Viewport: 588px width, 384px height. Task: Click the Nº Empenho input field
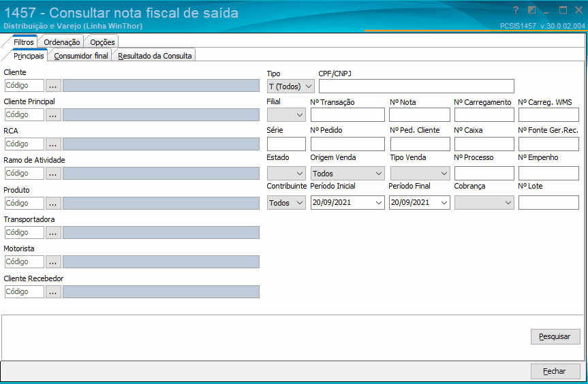[548, 173]
